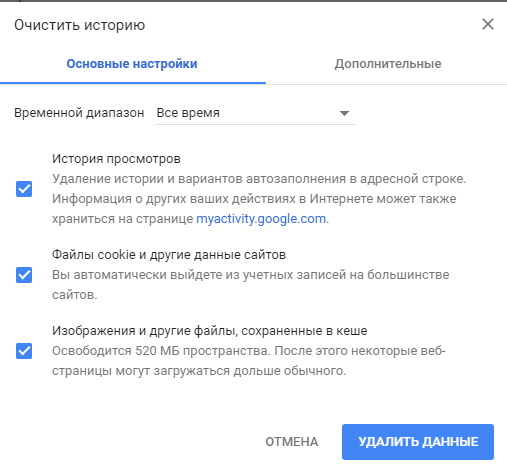
Task: Click the ОТМЕНА button
Action: [x=292, y=442]
